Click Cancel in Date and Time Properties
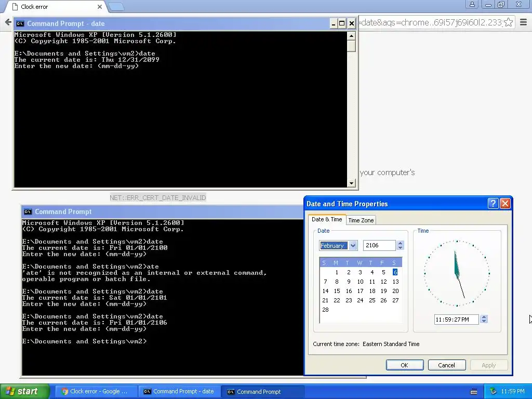The width and height of the screenshot is (532, 399). (446, 365)
